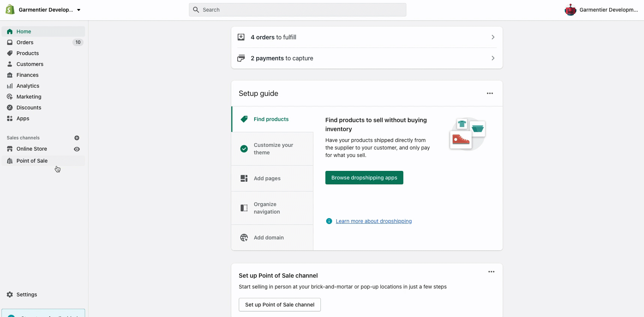Viewport: 644px width, 317px height.
Task: Click the dropshipping products illustration
Action: pyautogui.click(x=467, y=133)
